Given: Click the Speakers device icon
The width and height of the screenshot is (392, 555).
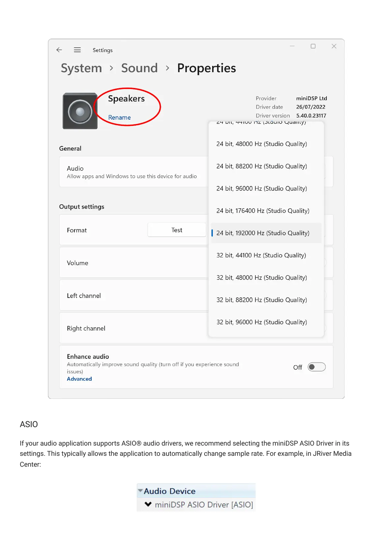Looking at the screenshot, I should click(80, 111).
